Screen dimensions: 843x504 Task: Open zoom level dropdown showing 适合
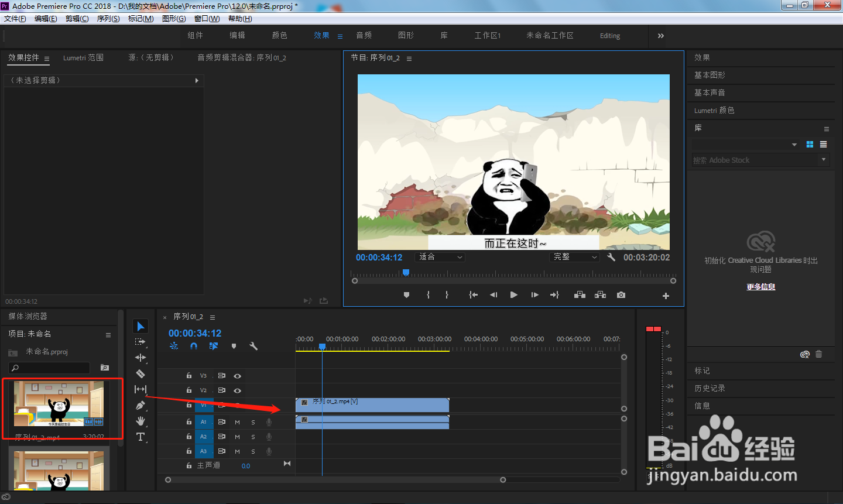pyautogui.click(x=440, y=257)
